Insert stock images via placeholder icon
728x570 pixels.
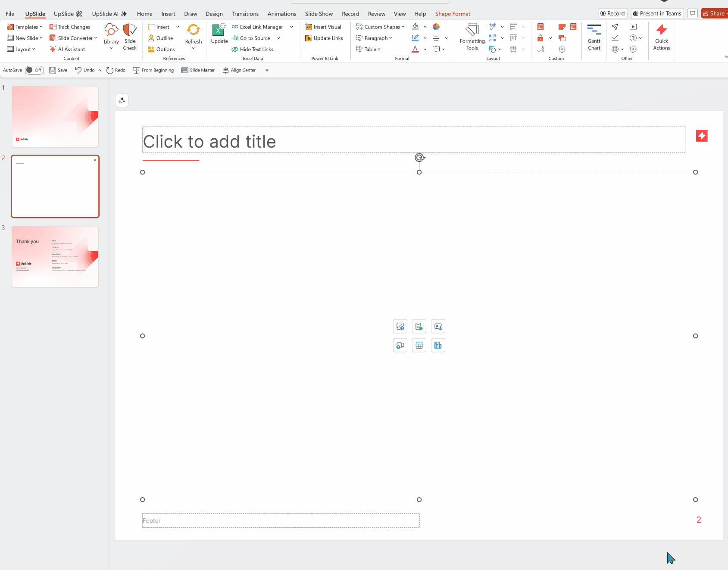coord(400,326)
